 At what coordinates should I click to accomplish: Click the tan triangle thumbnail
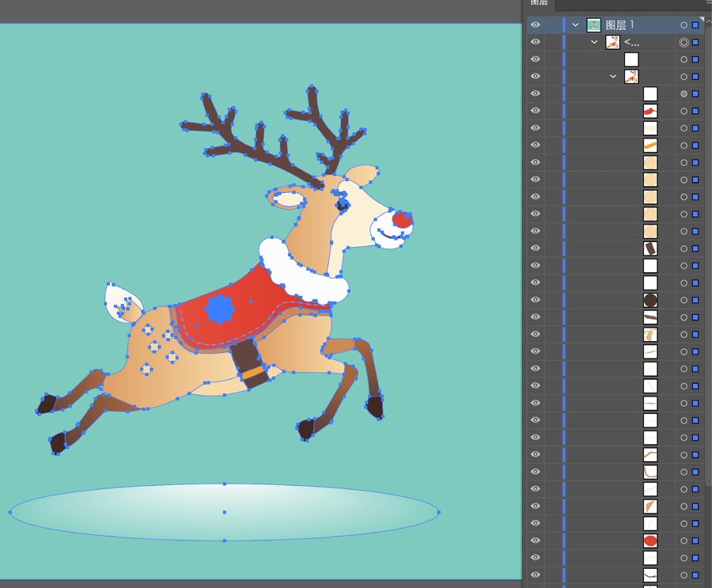[650, 506]
